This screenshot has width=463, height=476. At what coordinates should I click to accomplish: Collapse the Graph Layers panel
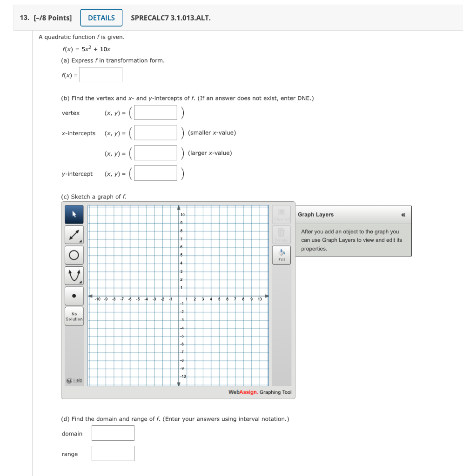(x=404, y=214)
